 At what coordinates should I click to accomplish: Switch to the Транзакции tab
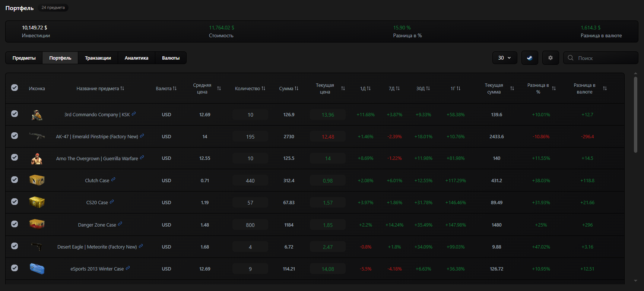click(98, 58)
